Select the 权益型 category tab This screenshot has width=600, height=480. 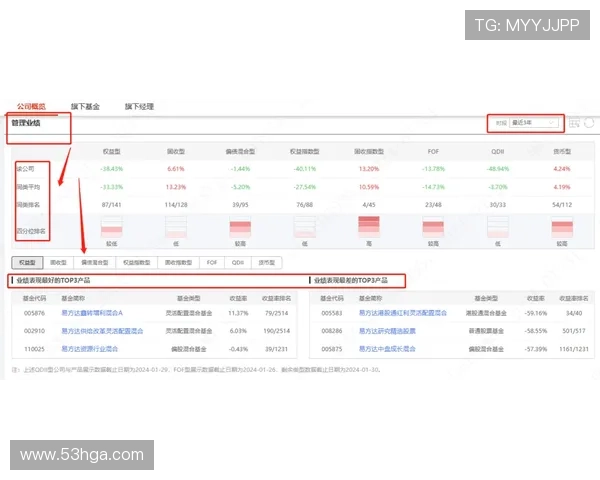click(27, 263)
